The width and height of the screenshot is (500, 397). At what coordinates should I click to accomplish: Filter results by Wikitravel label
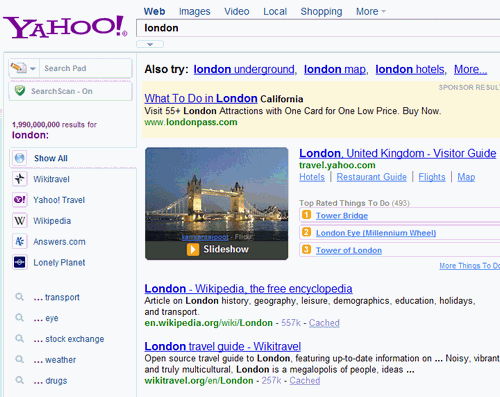click(51, 179)
